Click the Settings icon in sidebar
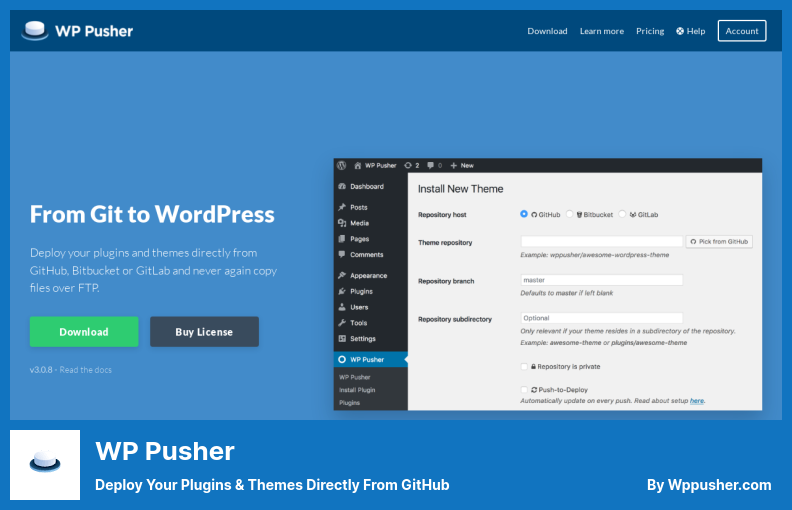792x510 pixels. pos(342,338)
